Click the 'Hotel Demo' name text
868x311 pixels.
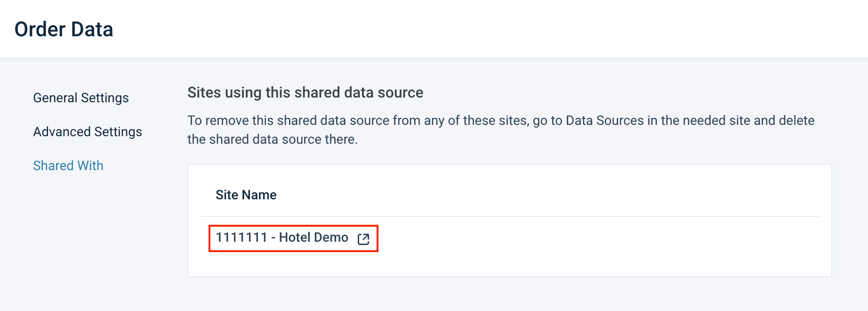pos(313,237)
